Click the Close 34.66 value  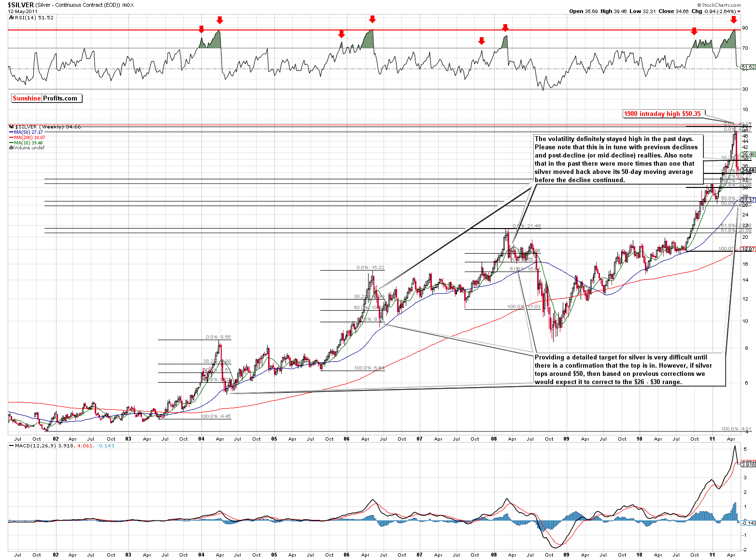[x=673, y=11]
